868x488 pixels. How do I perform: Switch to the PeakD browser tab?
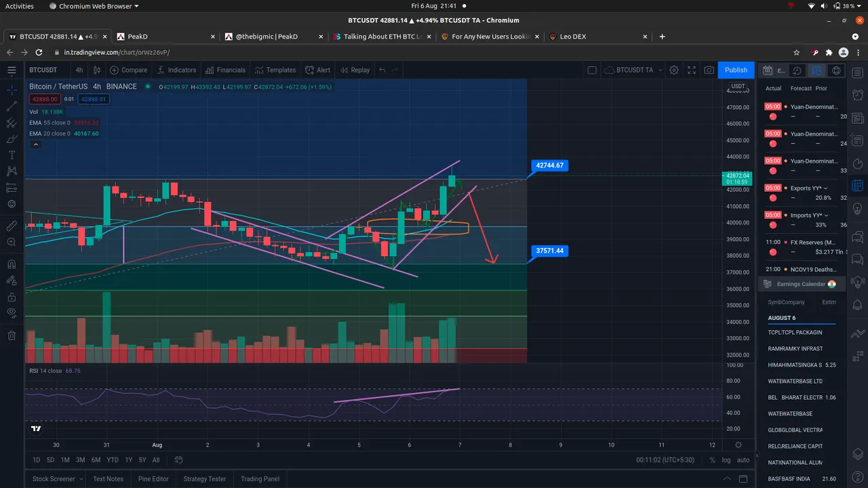pos(164,37)
